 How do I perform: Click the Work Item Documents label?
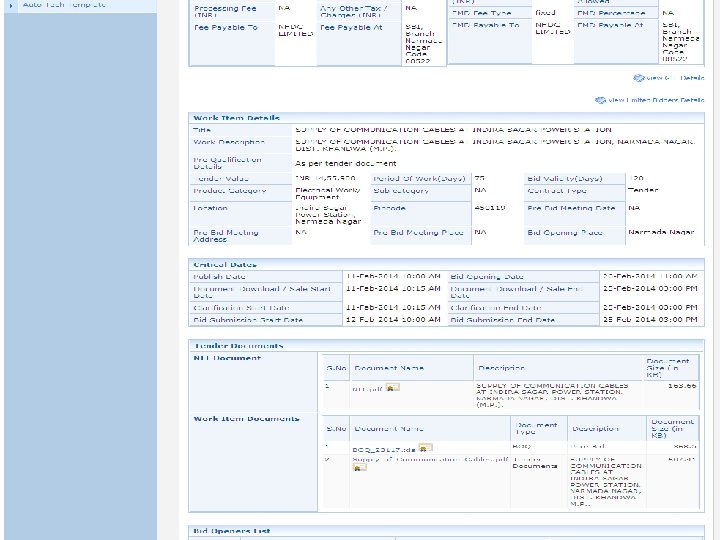(x=246, y=419)
